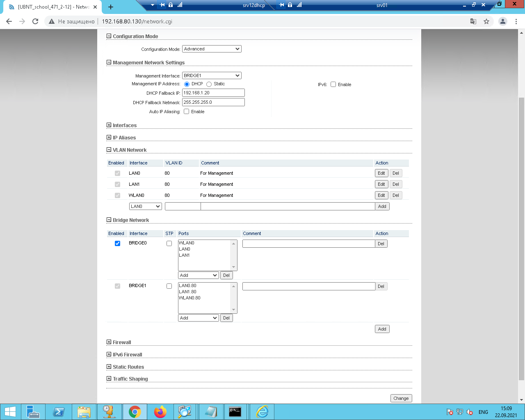Open the new tab plus button

111,7
